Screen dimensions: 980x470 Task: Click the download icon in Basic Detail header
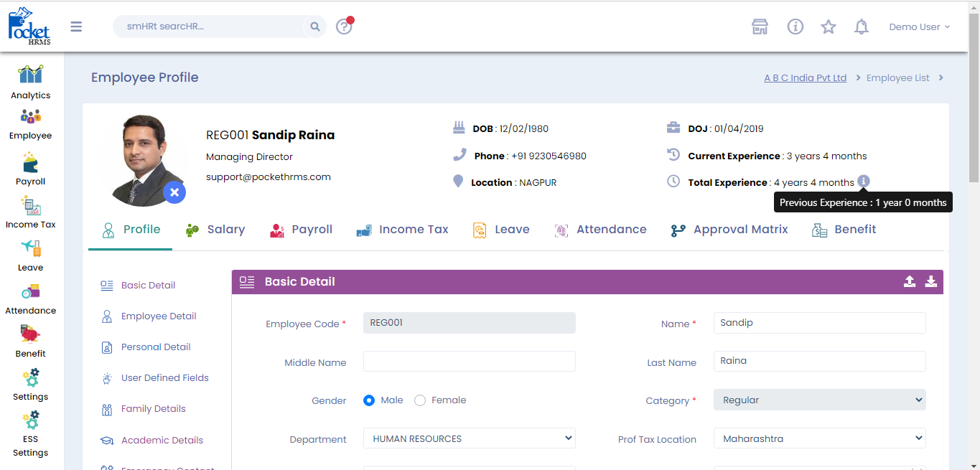pyautogui.click(x=930, y=281)
